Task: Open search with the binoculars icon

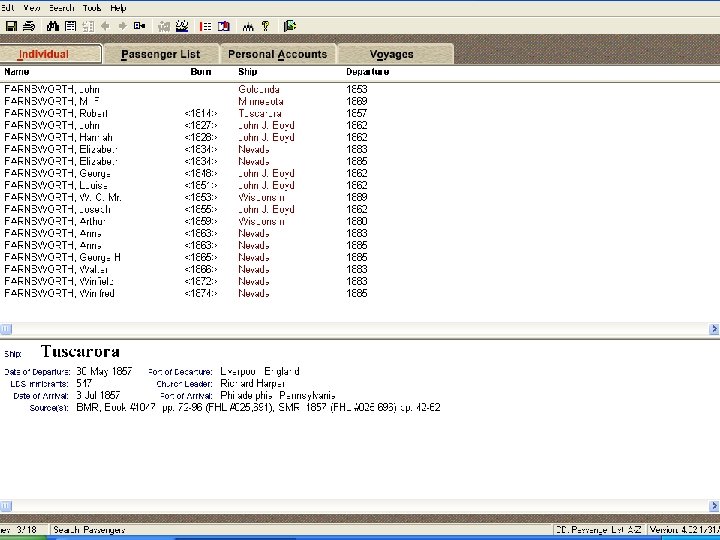Action: tap(53, 25)
